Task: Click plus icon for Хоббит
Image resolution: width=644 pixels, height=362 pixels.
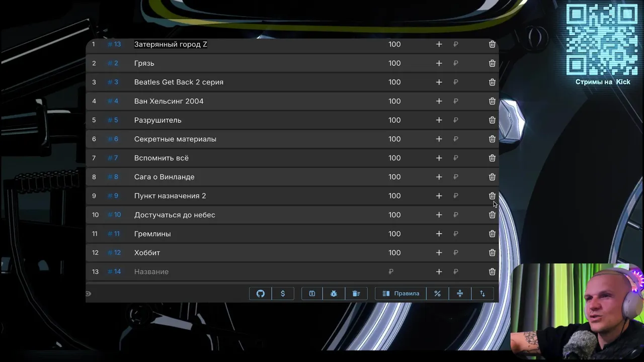Action: tap(439, 252)
